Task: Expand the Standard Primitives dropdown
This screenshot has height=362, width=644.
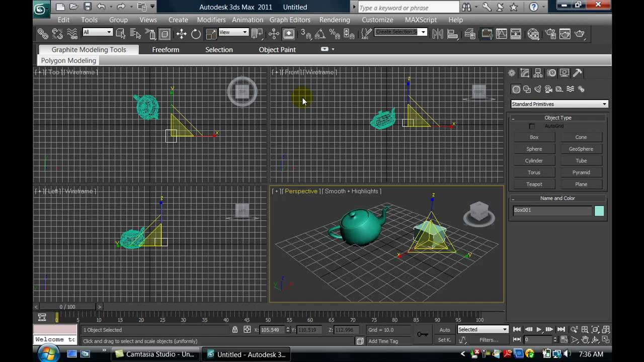Action: coord(559,104)
